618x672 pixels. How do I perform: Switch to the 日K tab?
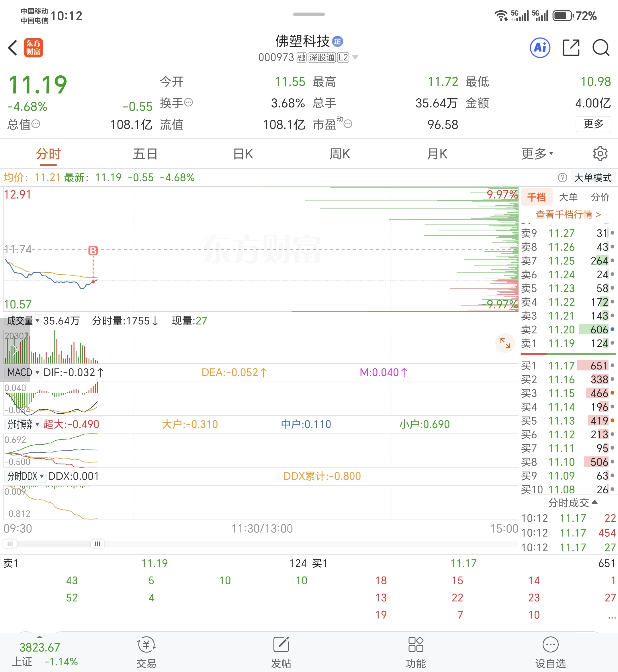243,154
